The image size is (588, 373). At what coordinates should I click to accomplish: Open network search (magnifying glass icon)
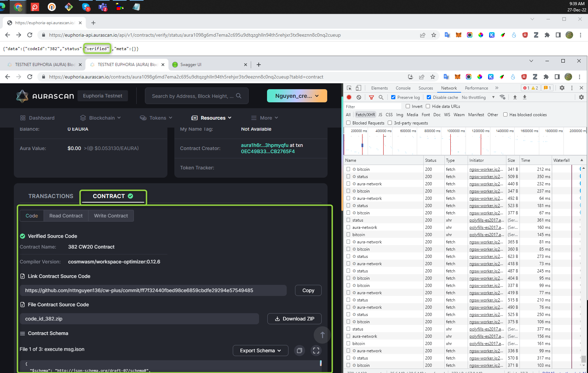click(x=381, y=97)
